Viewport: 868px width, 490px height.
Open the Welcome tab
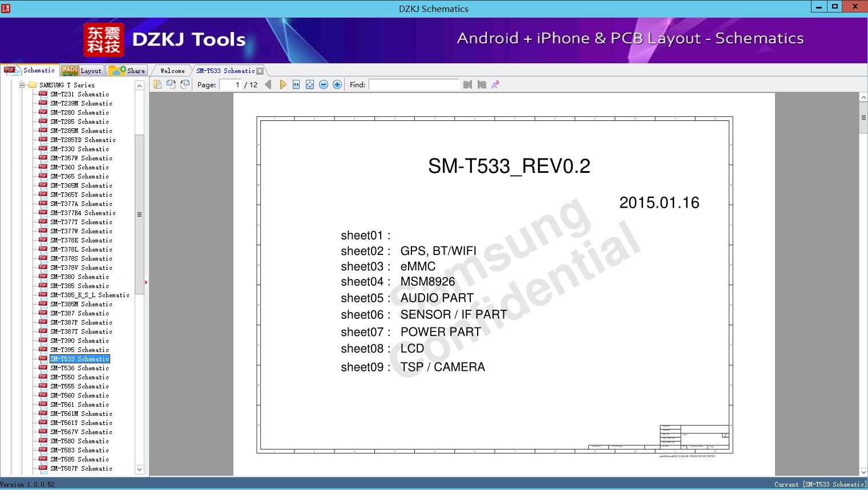[x=172, y=71]
